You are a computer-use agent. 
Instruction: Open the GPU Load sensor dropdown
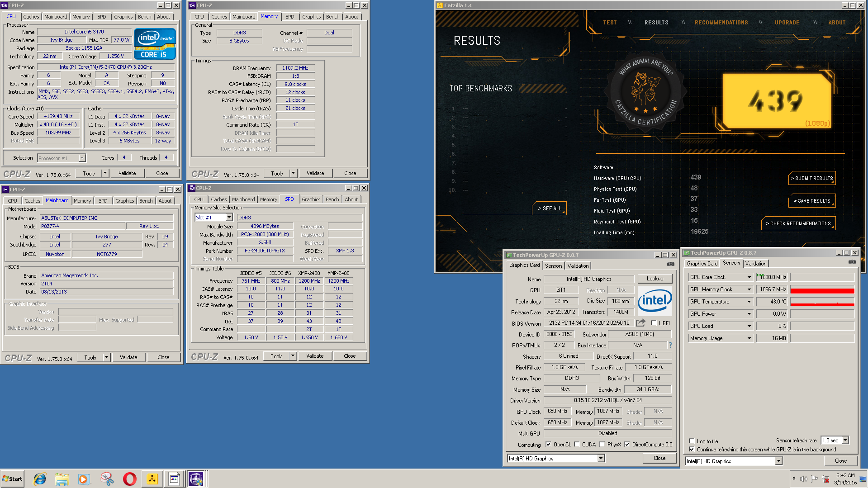click(749, 326)
